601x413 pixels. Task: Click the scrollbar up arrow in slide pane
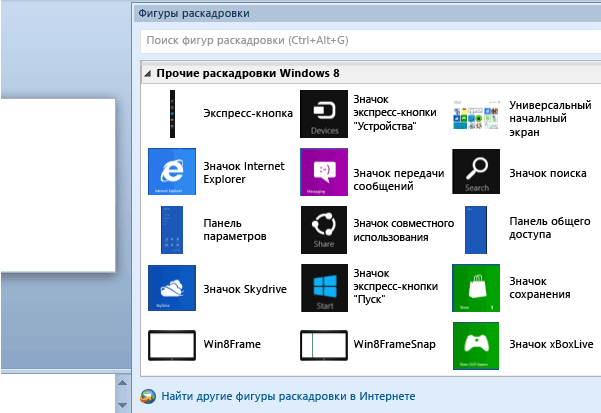pos(123,383)
